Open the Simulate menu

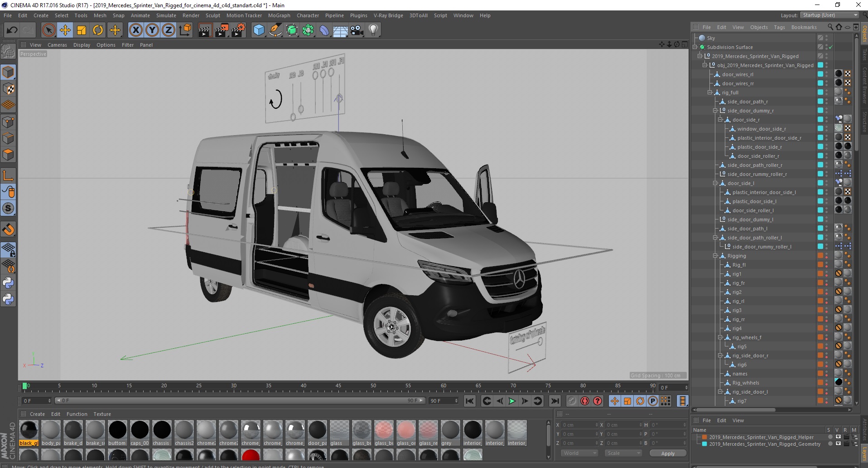tap(166, 15)
